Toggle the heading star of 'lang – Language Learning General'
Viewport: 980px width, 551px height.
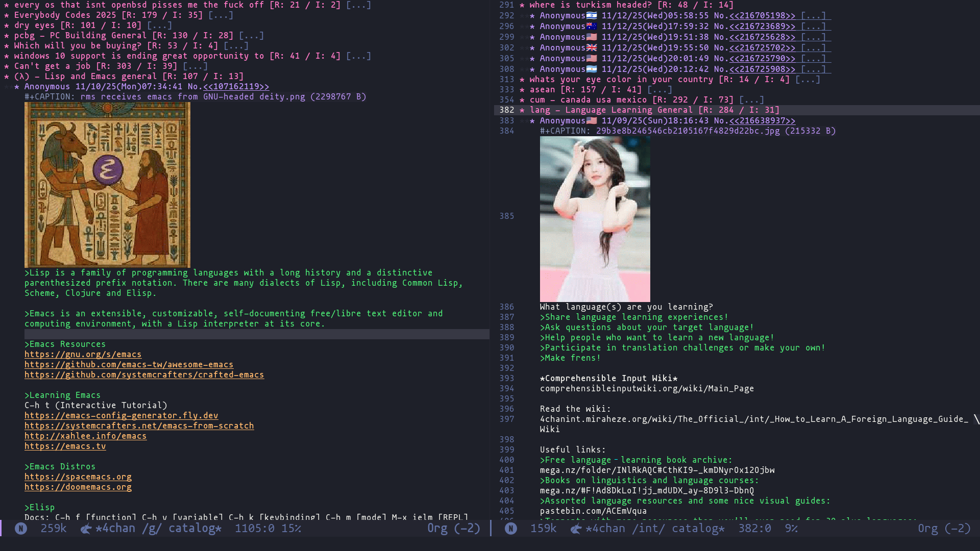pos(522,110)
